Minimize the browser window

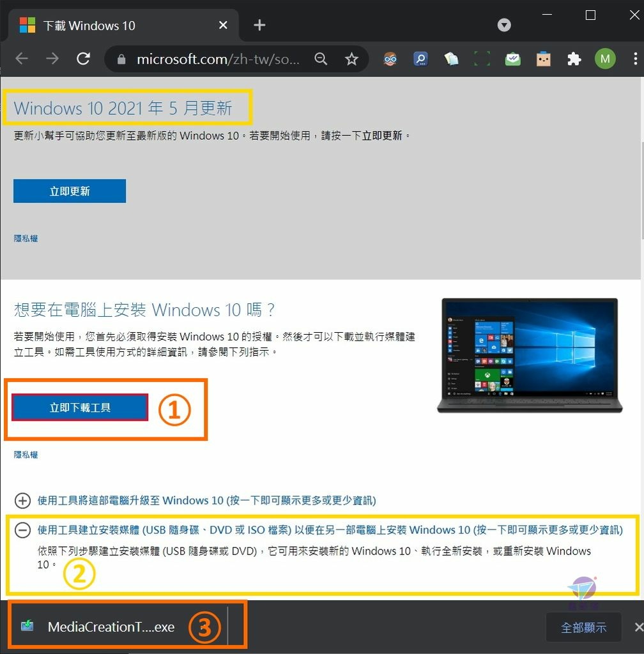point(548,15)
